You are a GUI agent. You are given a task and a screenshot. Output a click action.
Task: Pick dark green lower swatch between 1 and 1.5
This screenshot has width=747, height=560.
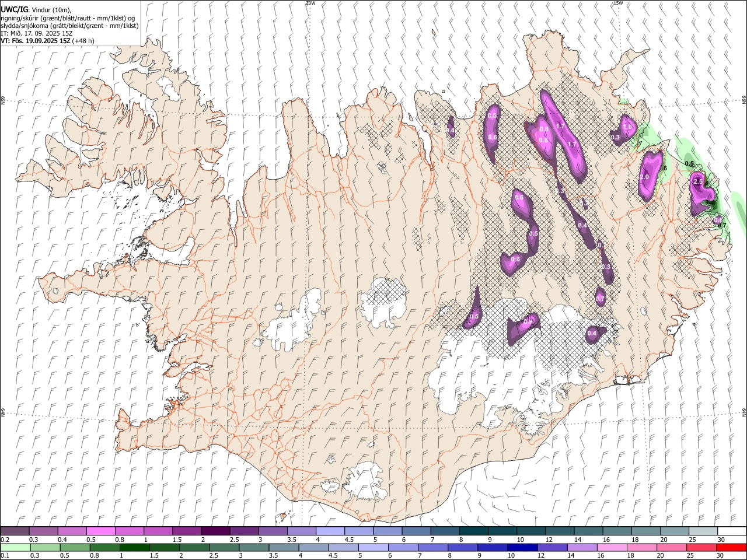135,548
